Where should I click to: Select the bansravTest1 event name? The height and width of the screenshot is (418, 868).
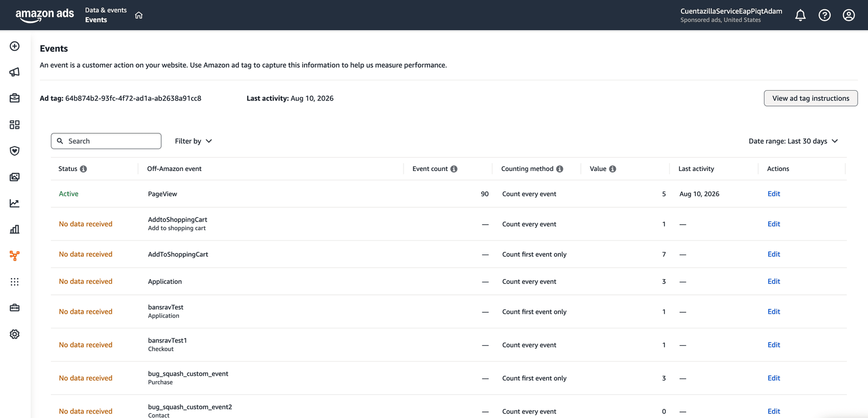[168, 340]
